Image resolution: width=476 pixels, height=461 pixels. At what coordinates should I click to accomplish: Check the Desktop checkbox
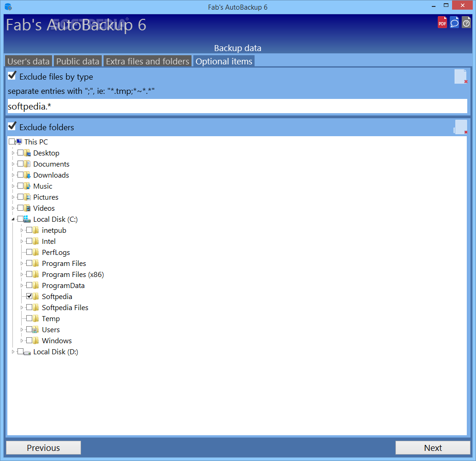(x=20, y=152)
